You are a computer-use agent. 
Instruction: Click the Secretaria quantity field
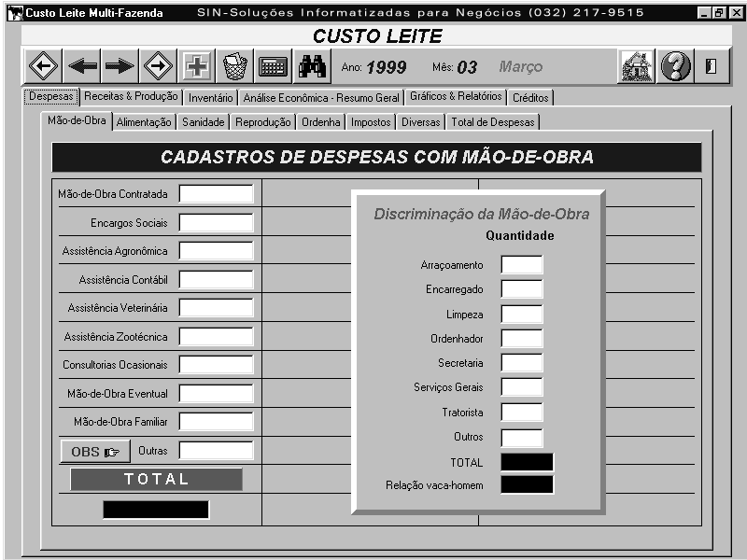pyautogui.click(x=522, y=363)
